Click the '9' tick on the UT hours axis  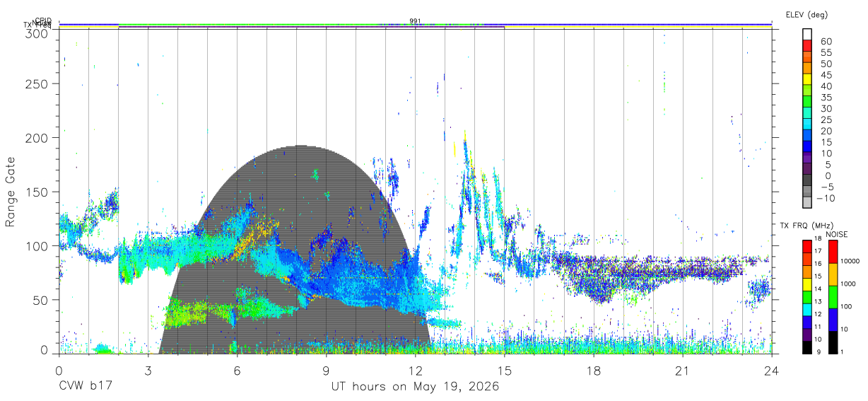pos(327,371)
